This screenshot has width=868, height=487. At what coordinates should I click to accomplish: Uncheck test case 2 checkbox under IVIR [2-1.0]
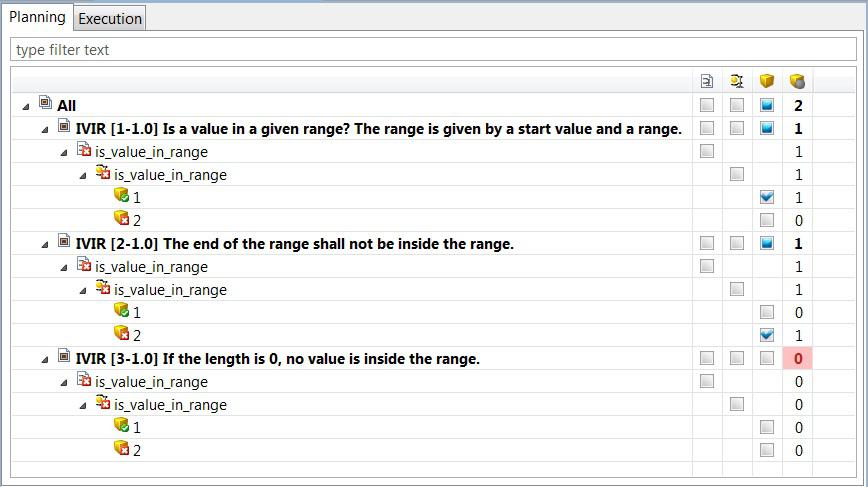coord(767,335)
